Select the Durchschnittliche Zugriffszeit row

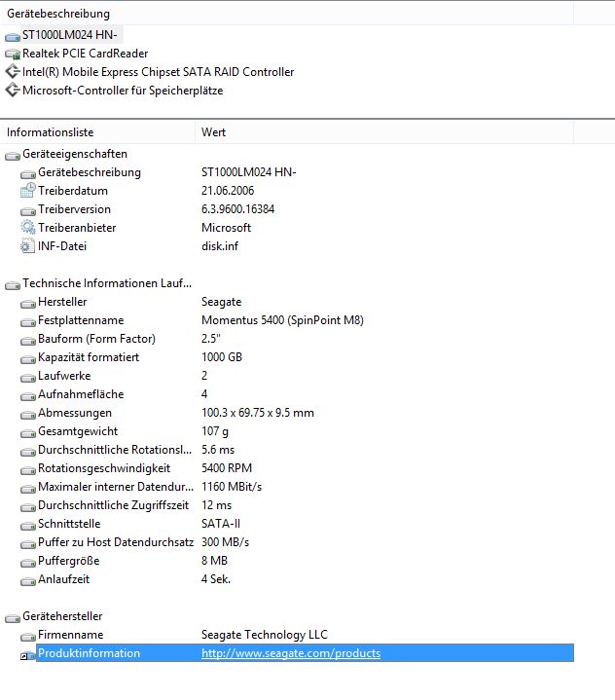(x=113, y=505)
